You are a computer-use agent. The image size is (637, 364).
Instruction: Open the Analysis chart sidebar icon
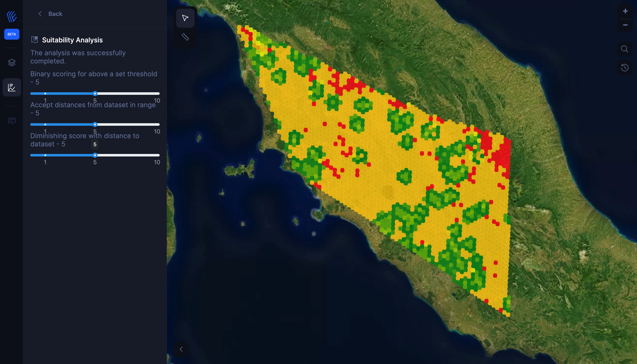[11, 87]
